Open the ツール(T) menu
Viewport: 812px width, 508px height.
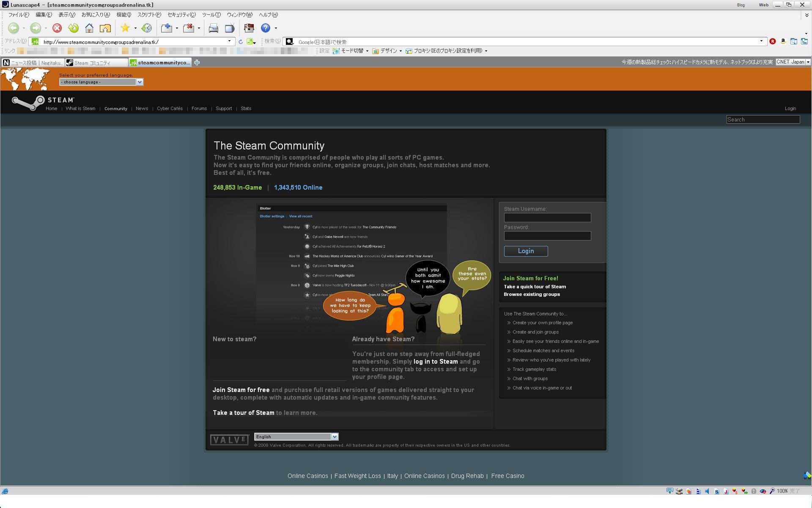tap(211, 15)
